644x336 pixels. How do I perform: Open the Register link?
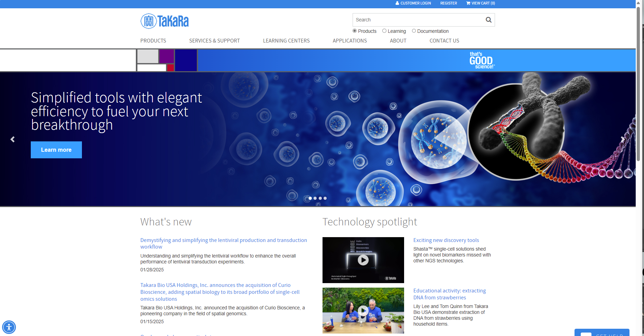point(448,3)
